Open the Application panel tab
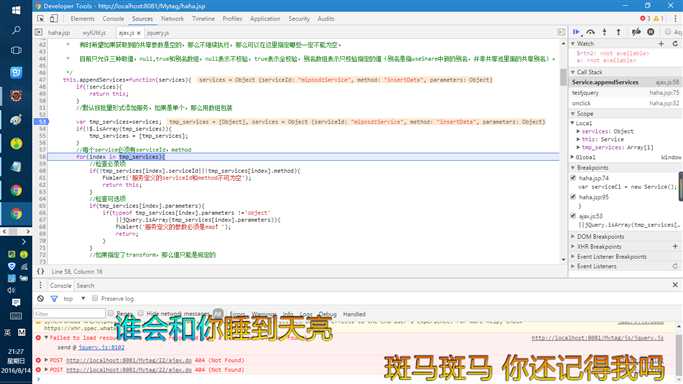The width and height of the screenshot is (683, 384). coord(265,19)
